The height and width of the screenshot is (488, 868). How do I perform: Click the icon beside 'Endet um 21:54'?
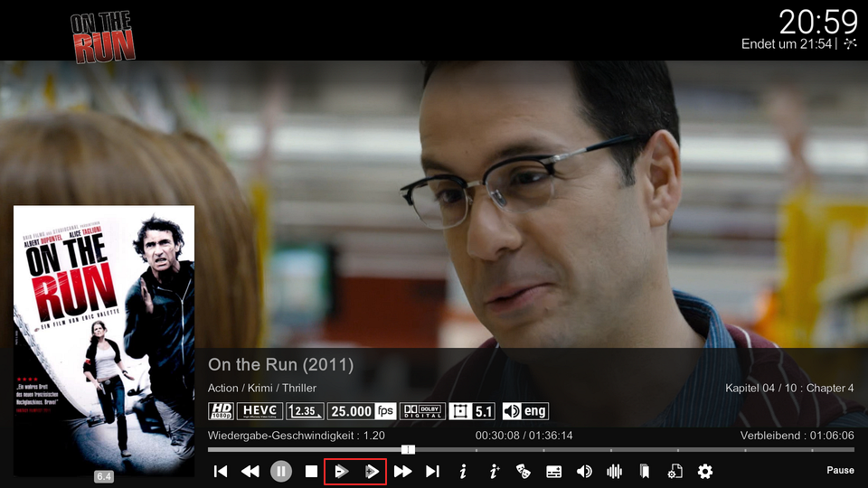[x=850, y=44]
